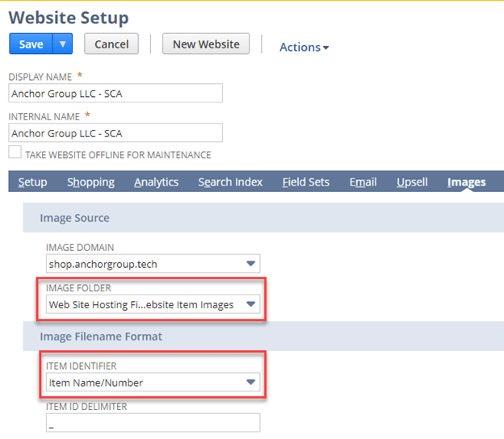Edit the Display Name field
This screenshot has width=504, height=439.
(x=115, y=93)
